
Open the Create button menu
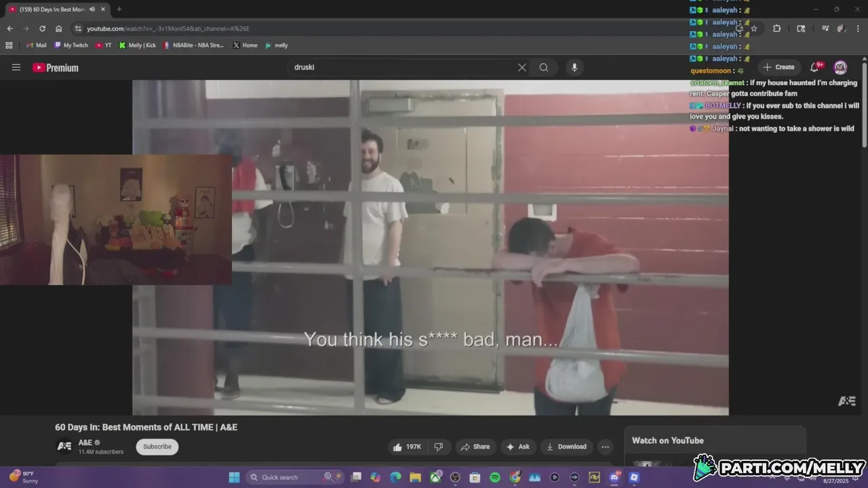click(779, 67)
